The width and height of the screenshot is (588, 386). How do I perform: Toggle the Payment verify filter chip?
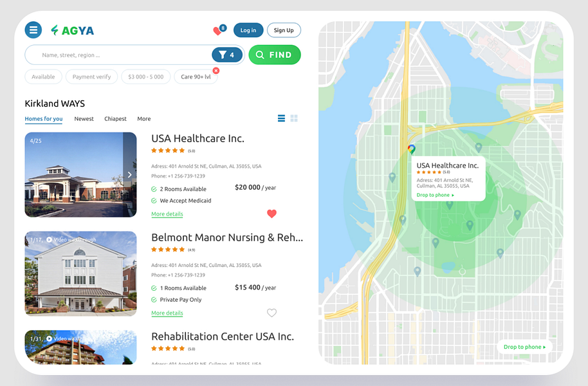[91, 77]
